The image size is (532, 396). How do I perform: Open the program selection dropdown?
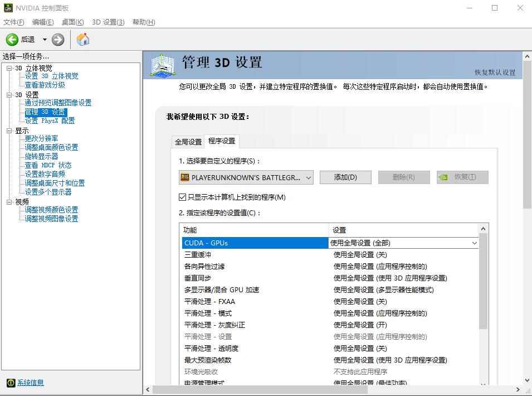point(246,177)
